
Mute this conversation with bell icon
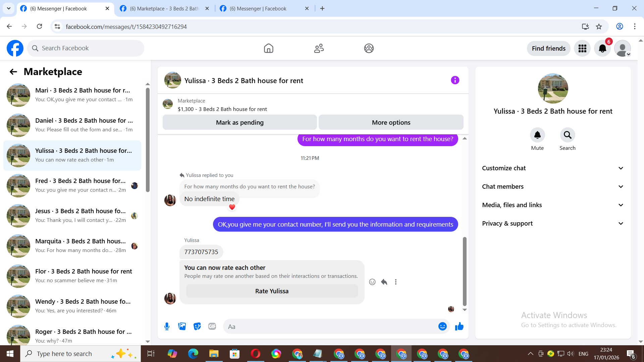537,135
